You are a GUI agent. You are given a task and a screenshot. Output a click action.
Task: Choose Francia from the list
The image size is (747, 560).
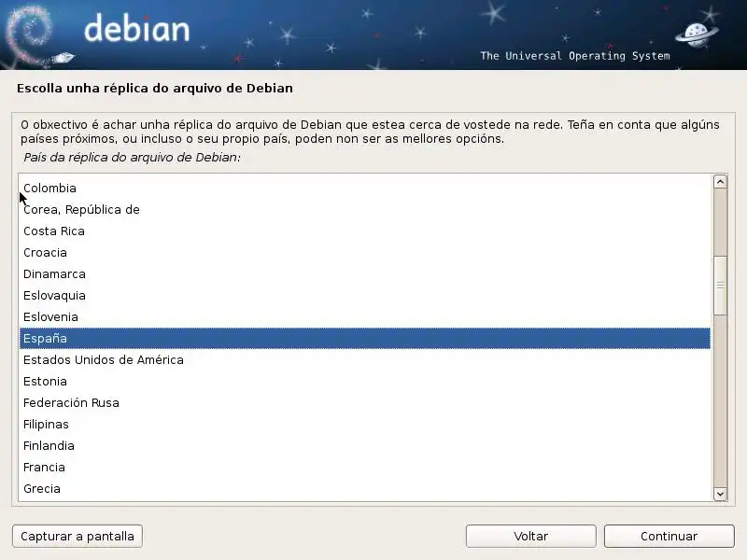365,467
